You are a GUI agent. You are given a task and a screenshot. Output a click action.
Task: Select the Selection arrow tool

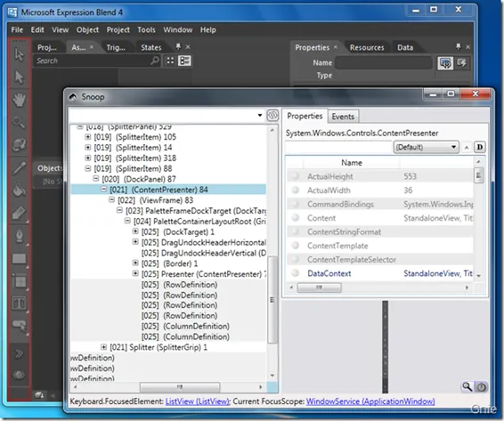tap(19, 54)
